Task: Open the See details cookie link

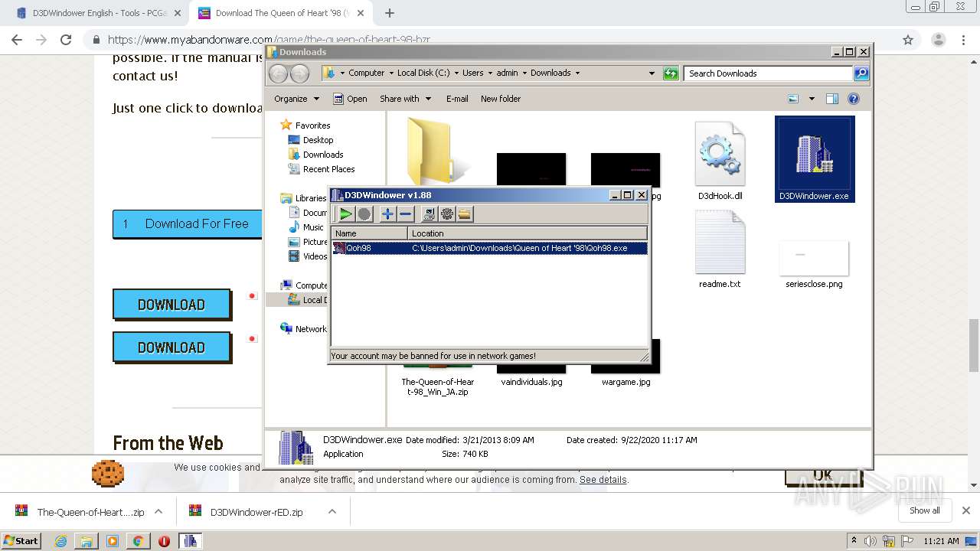Action: coord(603,480)
